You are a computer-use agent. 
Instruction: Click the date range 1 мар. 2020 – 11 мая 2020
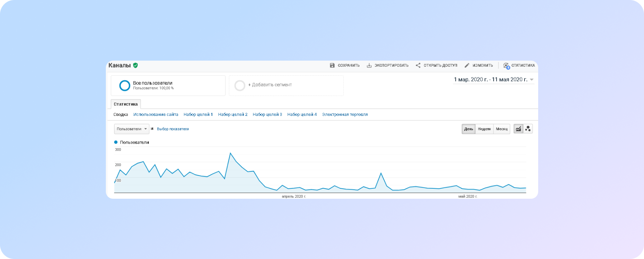(490, 80)
